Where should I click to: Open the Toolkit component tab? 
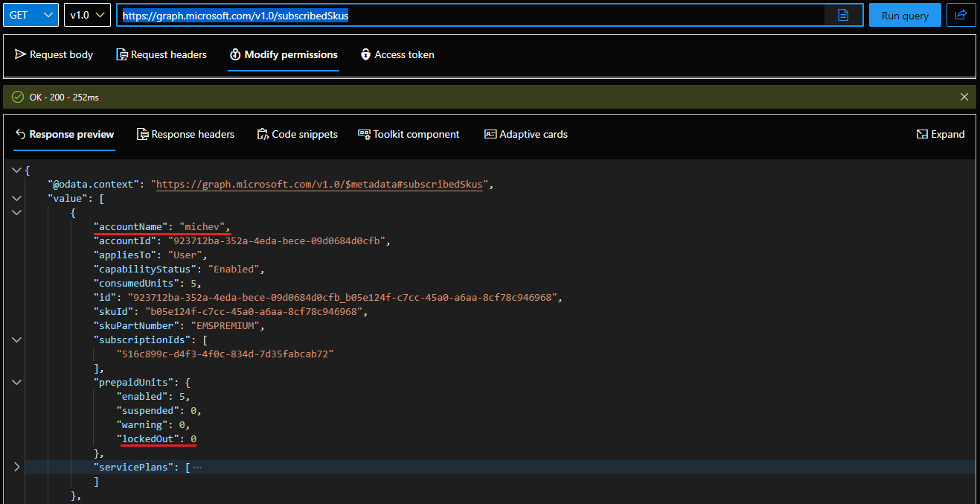pyautogui.click(x=409, y=134)
